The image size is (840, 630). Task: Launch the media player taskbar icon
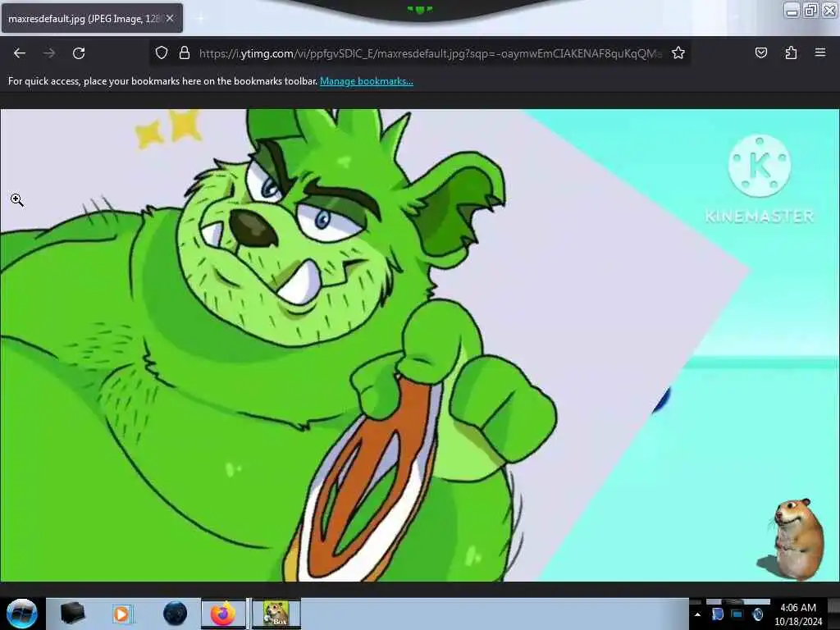click(x=122, y=614)
